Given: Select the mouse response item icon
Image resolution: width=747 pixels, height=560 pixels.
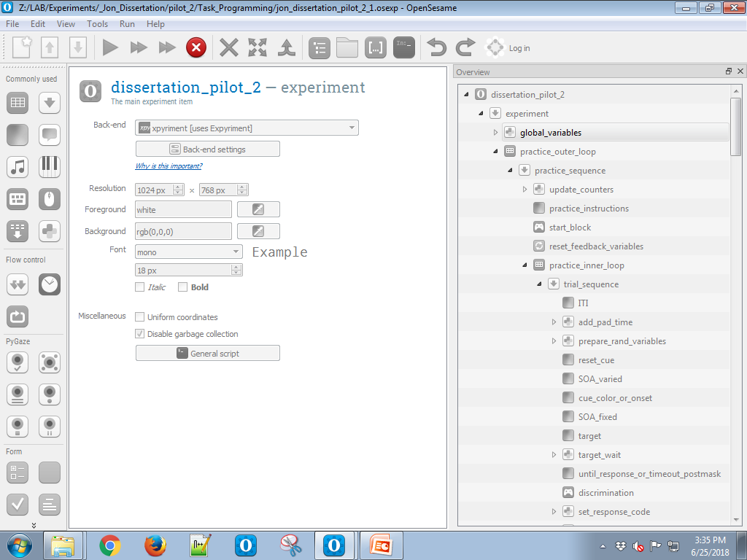Looking at the screenshot, I should coord(50,199).
